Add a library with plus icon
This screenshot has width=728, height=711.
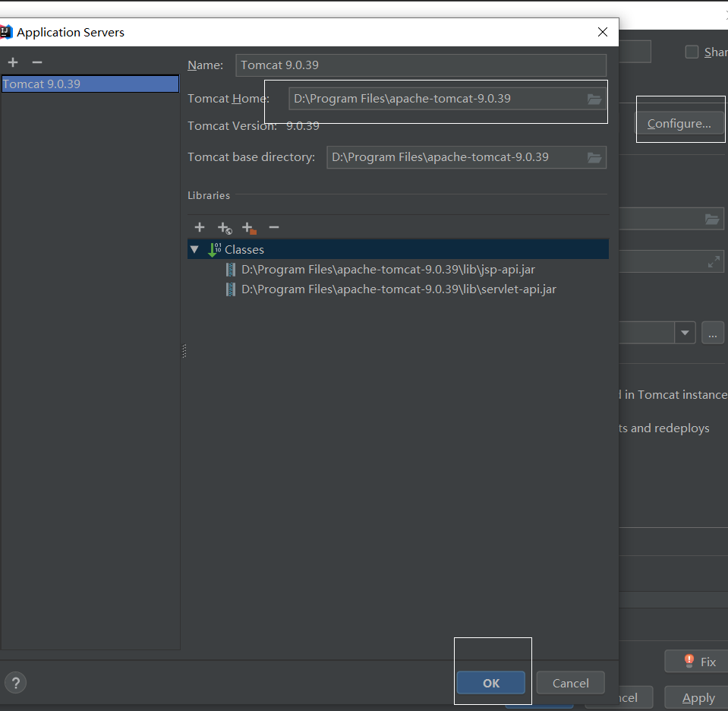pyautogui.click(x=200, y=227)
